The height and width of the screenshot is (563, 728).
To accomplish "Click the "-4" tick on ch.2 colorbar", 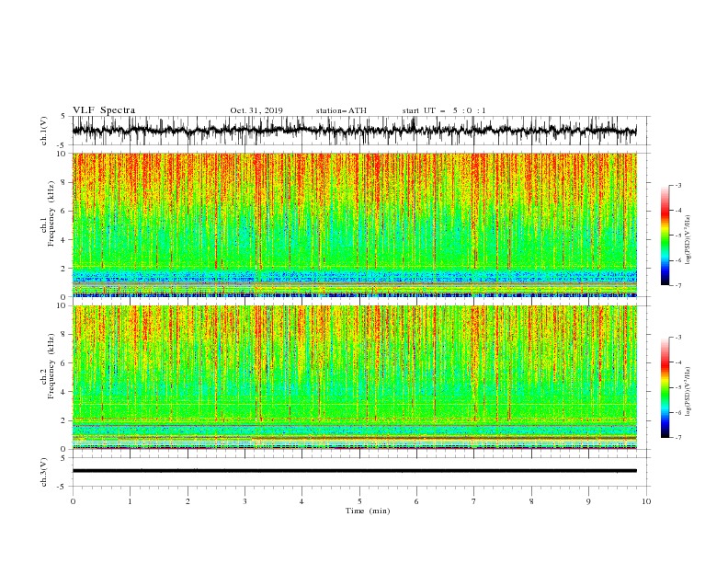I will [678, 362].
